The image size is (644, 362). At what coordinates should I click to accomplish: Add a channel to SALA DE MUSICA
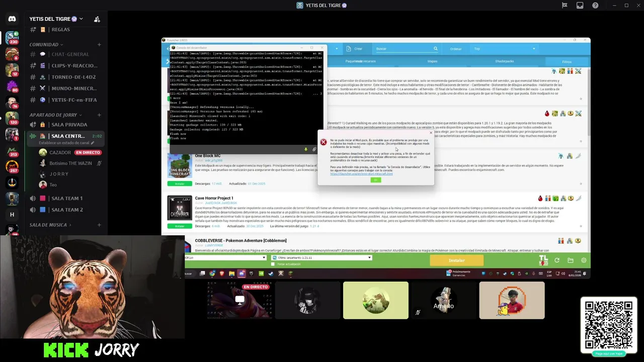point(99,225)
